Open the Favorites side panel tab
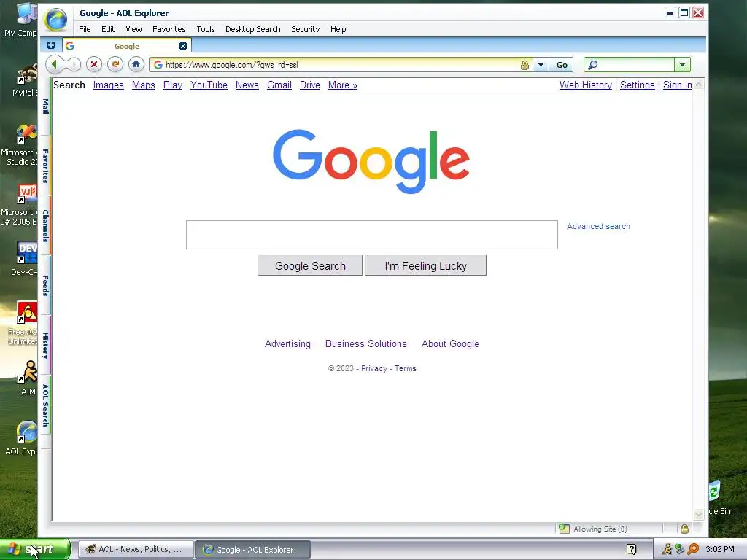 click(45, 166)
